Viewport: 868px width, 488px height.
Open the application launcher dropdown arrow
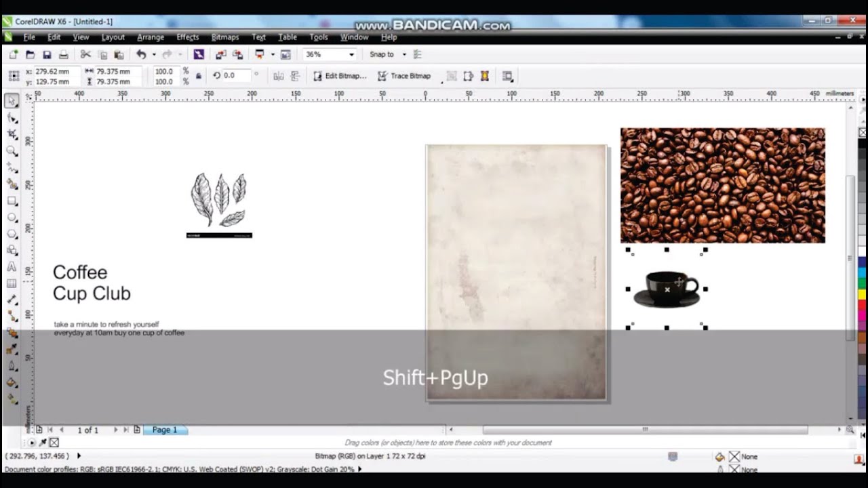273,54
